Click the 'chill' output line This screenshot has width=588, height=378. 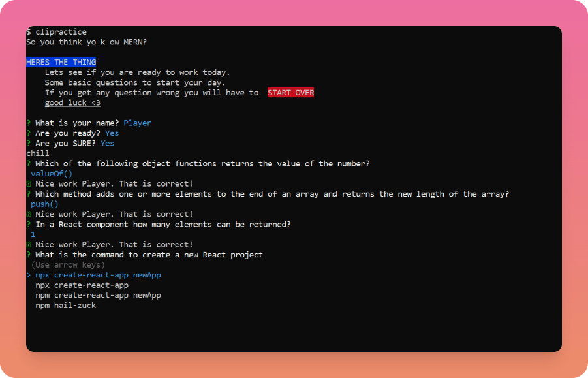(37, 153)
